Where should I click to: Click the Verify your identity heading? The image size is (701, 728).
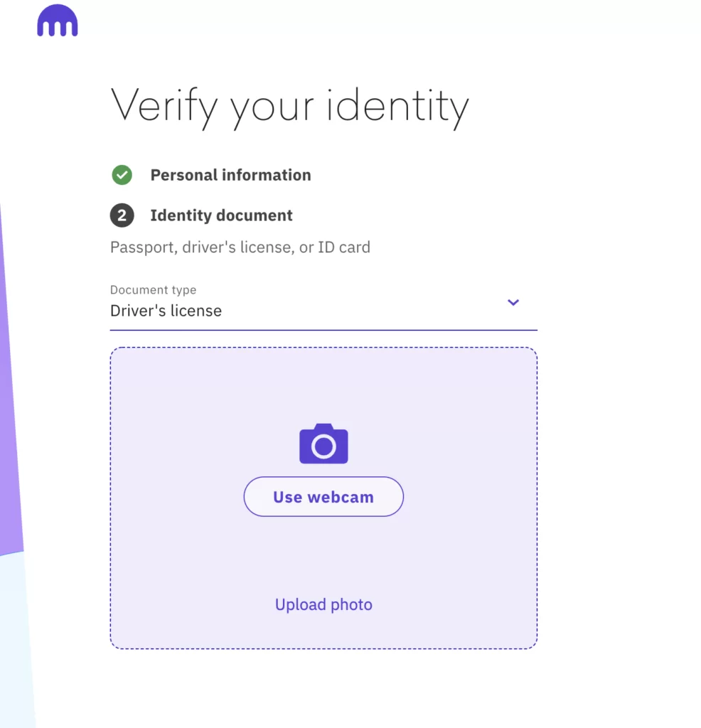[x=290, y=105]
